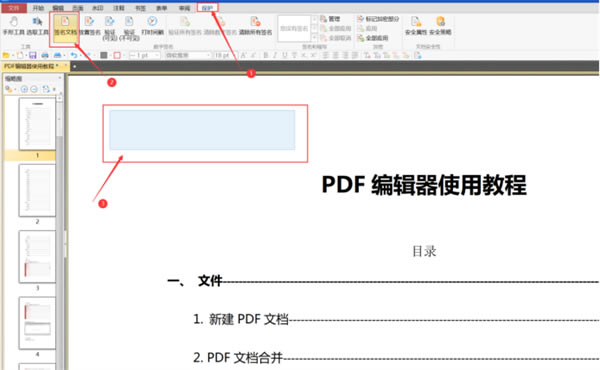Open the dark gray fill color swatch
The height and width of the screenshot is (370, 600).
click(x=104, y=55)
